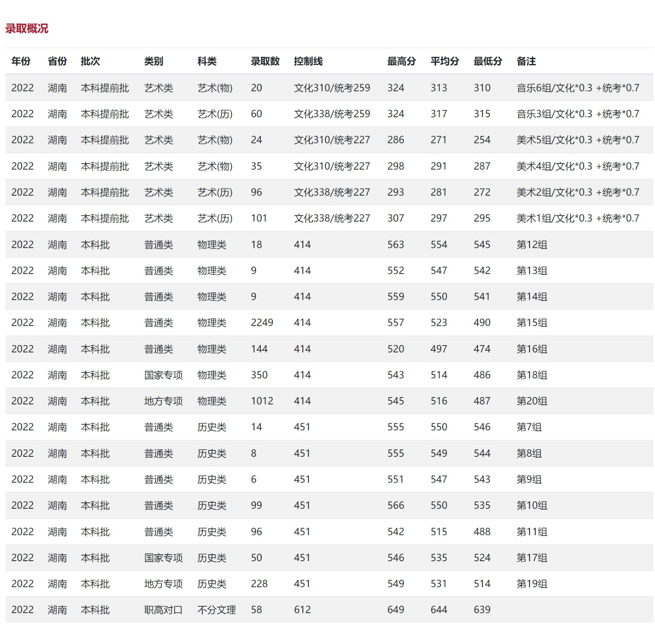Click the 科类 column header
This screenshot has width=655, height=644.
pyautogui.click(x=207, y=61)
